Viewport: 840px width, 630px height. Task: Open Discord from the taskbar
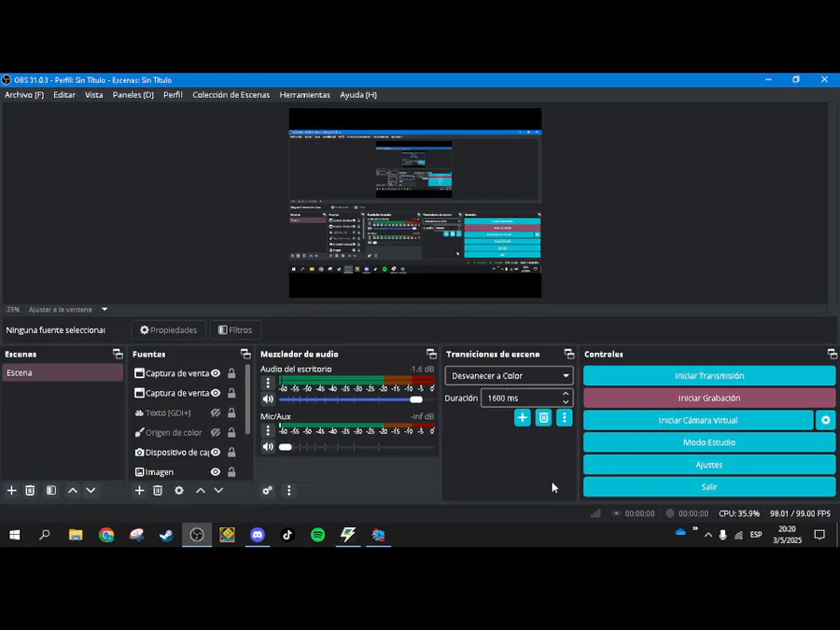click(x=258, y=535)
